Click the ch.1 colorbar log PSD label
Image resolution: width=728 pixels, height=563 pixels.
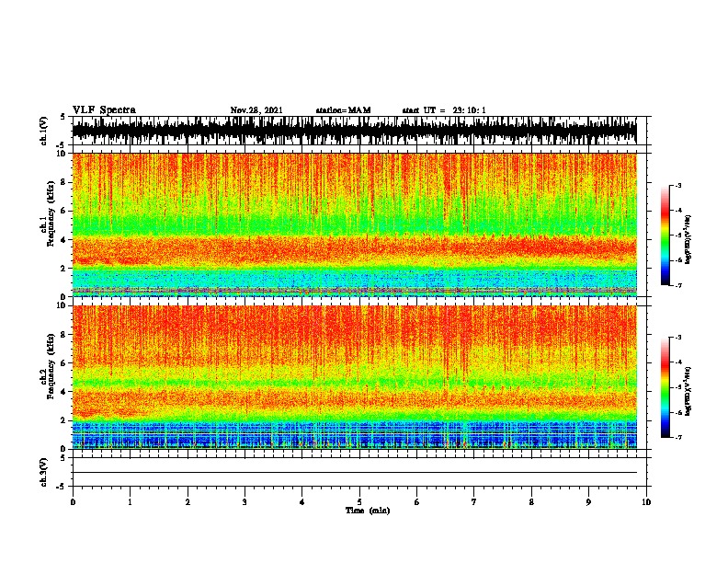pos(688,239)
